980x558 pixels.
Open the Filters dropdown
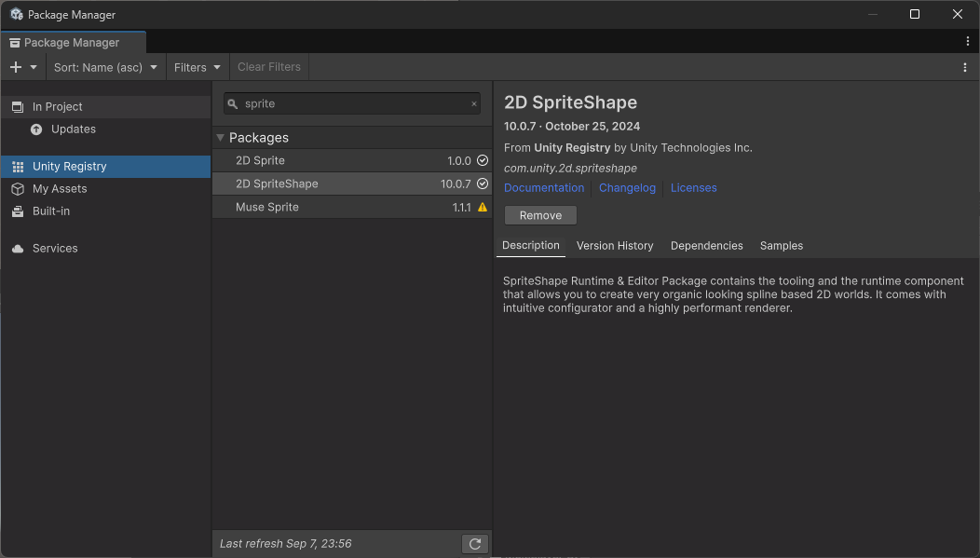197,67
